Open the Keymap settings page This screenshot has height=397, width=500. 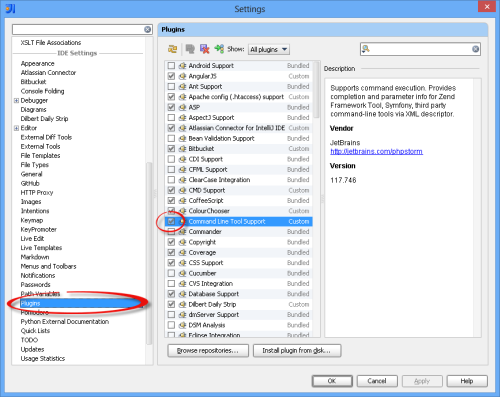click(x=32, y=220)
